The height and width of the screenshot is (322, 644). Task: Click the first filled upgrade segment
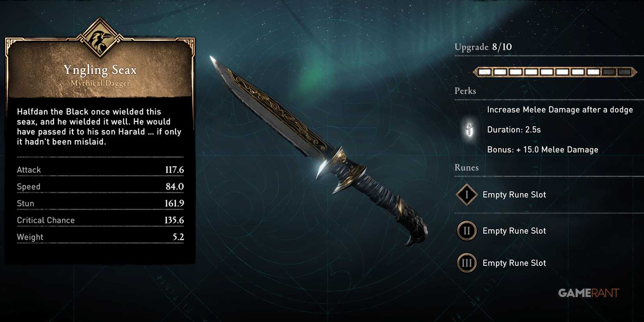click(485, 72)
